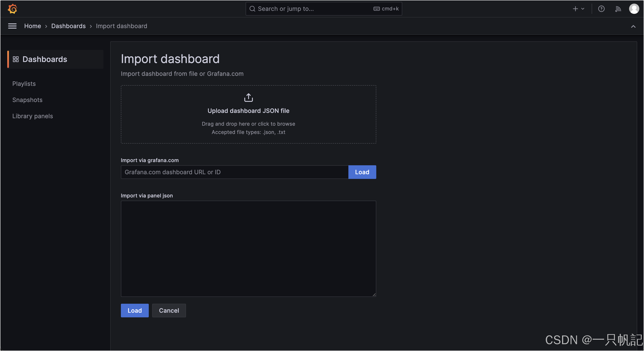Click the Dashboards grid icon in sidebar
Image resolution: width=644 pixels, height=351 pixels.
tap(16, 59)
